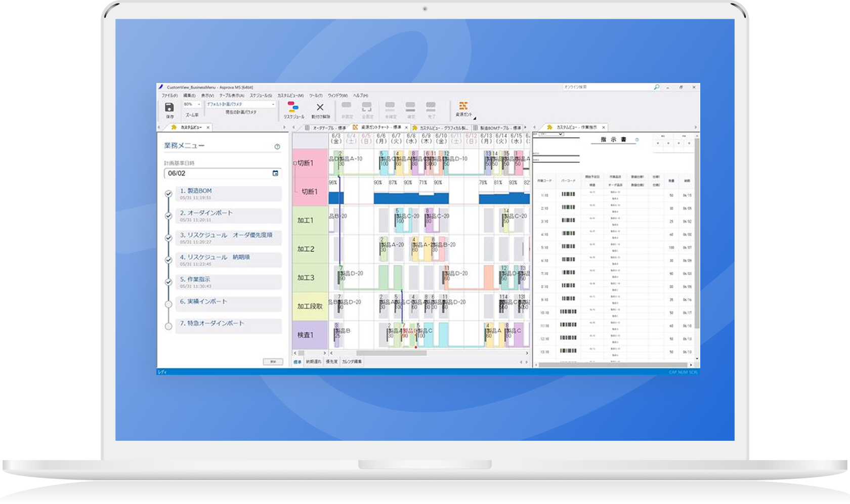
Task: Click the Gantt chart horizontal scrollbar thumb
Action: click(391, 353)
